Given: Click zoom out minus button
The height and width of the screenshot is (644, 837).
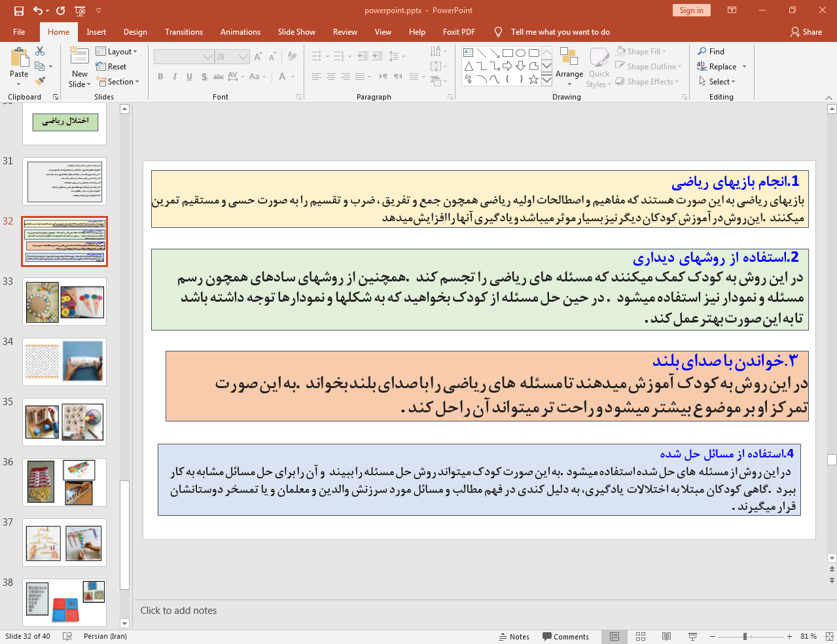Looking at the screenshot, I should (x=713, y=636).
